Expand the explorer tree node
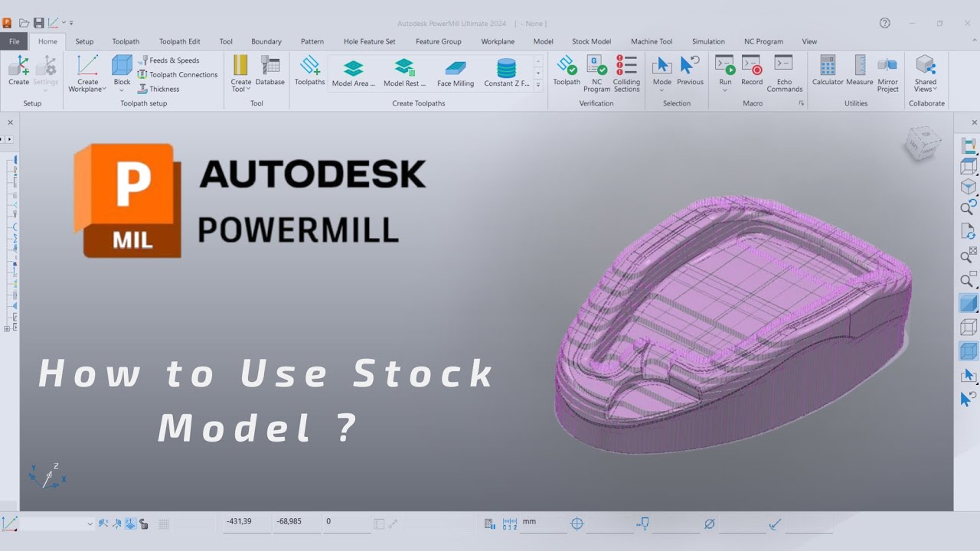 [x=7, y=328]
